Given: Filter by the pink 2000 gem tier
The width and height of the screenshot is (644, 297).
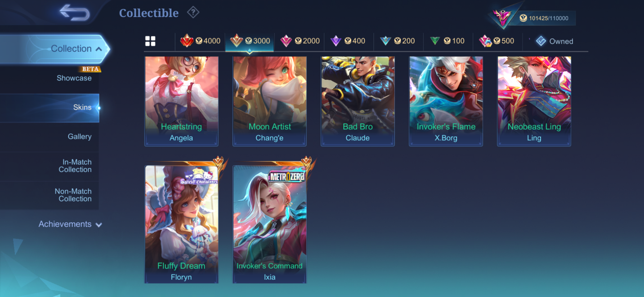Looking at the screenshot, I should click(299, 41).
